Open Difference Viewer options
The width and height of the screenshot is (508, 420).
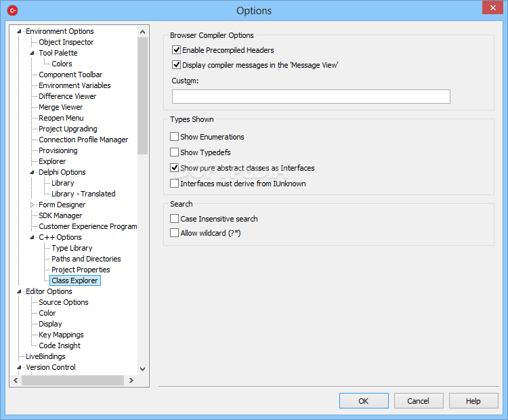click(67, 96)
